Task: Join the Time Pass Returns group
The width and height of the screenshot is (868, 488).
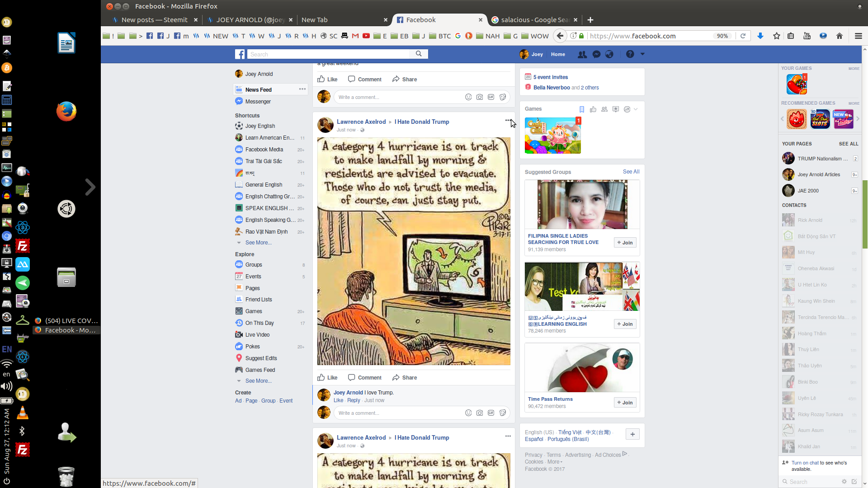Action: (x=625, y=403)
